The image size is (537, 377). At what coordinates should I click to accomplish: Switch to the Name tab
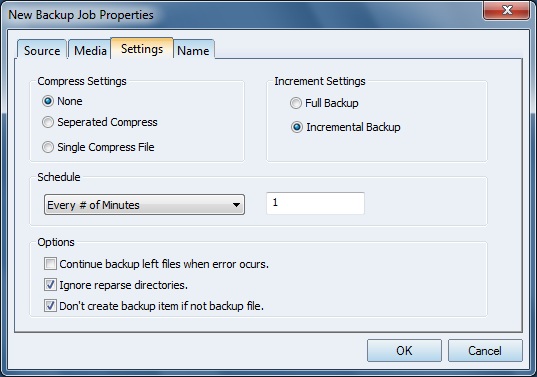pyautogui.click(x=193, y=50)
